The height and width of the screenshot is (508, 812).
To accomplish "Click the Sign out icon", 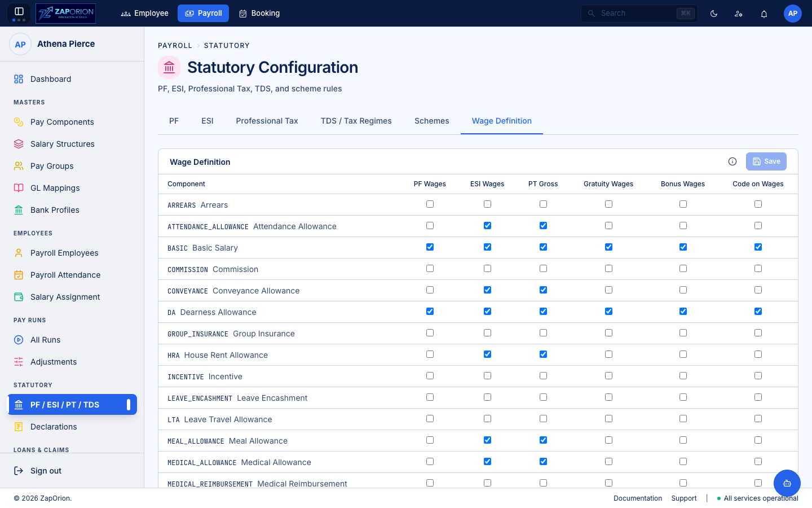I will pos(19,471).
